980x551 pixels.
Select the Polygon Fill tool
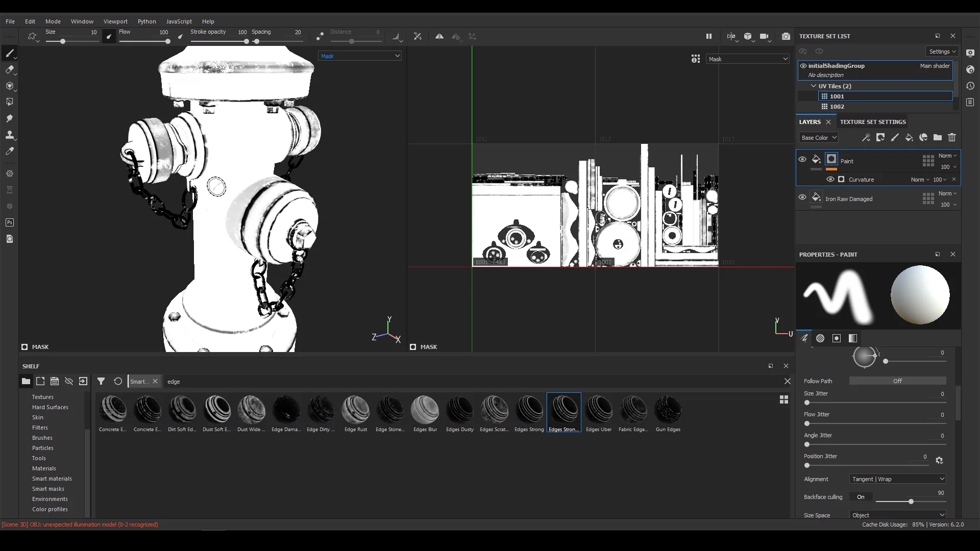10,102
